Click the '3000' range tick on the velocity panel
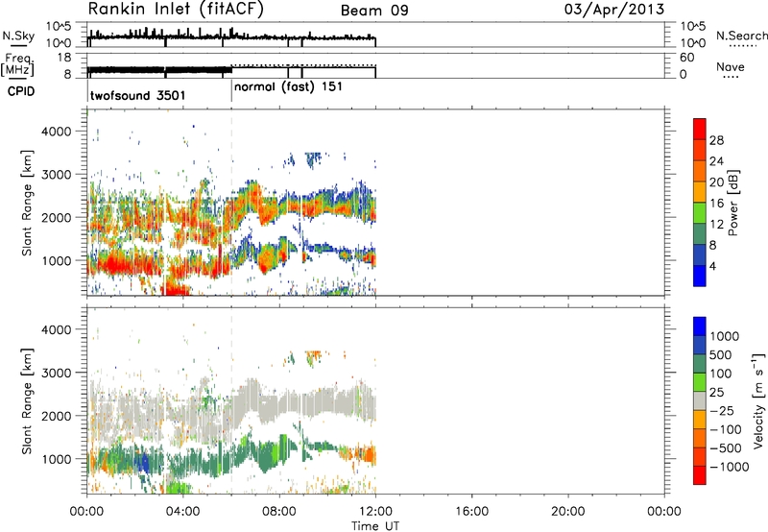 [x=56, y=373]
